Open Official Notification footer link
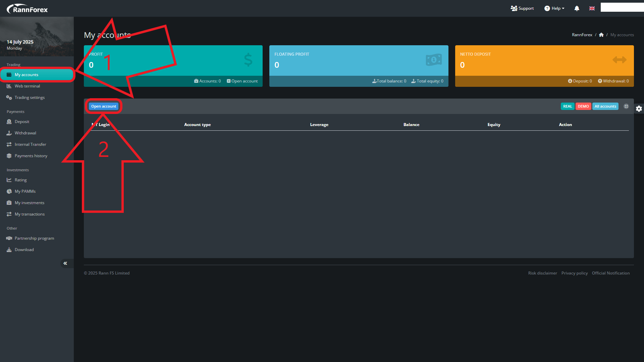The image size is (644, 362). 611,273
